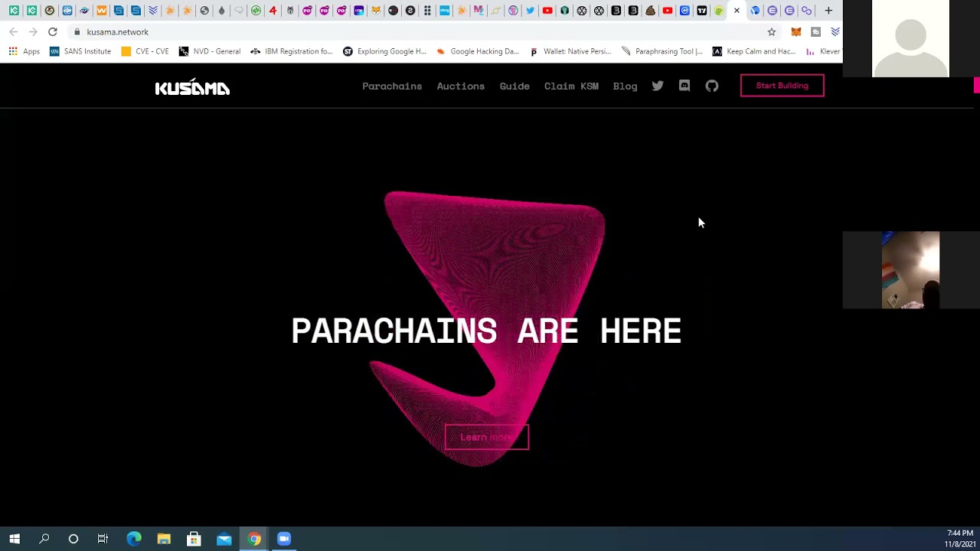Switch to the Twitter browser tab

point(530,11)
